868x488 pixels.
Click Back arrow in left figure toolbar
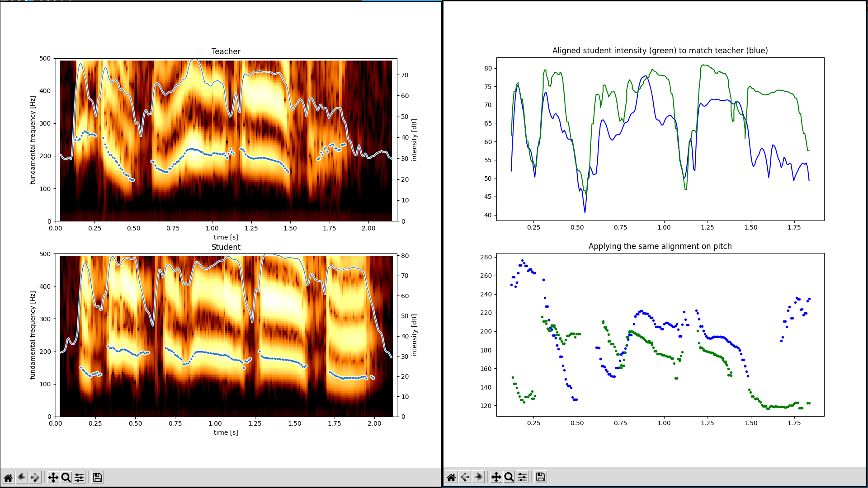point(22,478)
